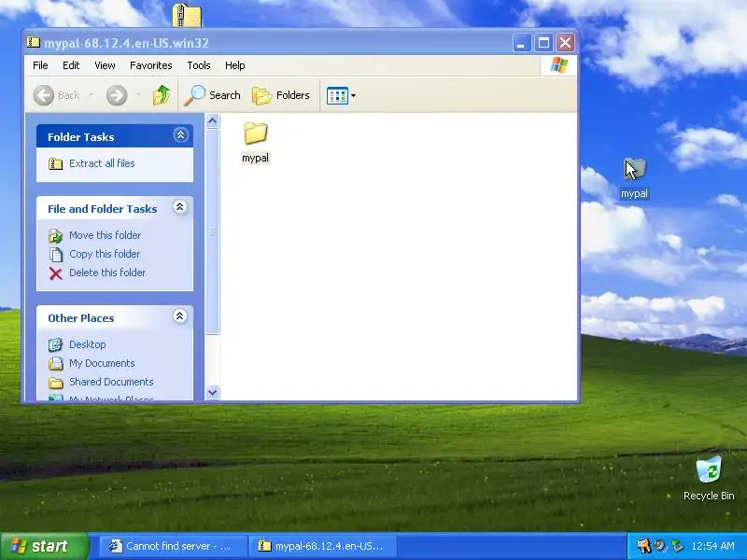747x560 pixels.
Task: Click the red X Delete folder icon
Action: (56, 273)
